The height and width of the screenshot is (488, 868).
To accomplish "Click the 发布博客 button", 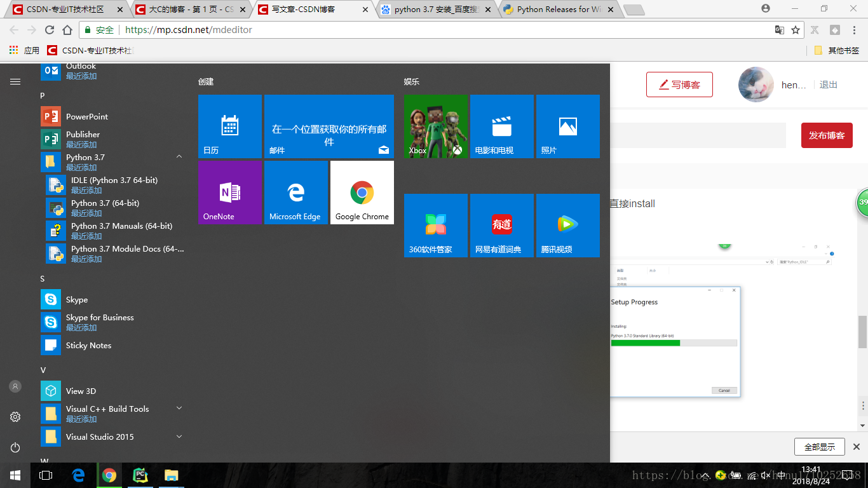I will click(827, 135).
